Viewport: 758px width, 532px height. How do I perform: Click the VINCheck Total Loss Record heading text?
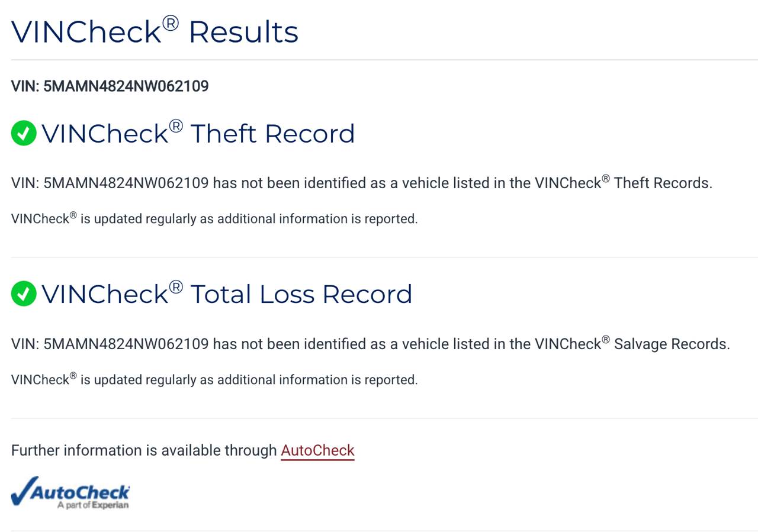226,294
